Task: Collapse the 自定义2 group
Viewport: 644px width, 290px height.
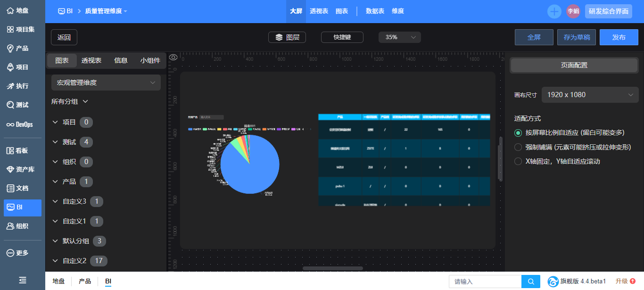Action: (x=55, y=261)
